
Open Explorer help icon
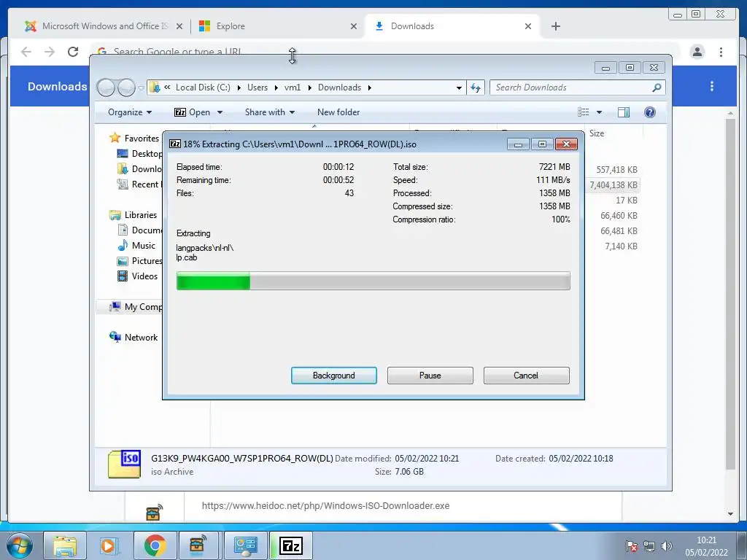coord(649,112)
